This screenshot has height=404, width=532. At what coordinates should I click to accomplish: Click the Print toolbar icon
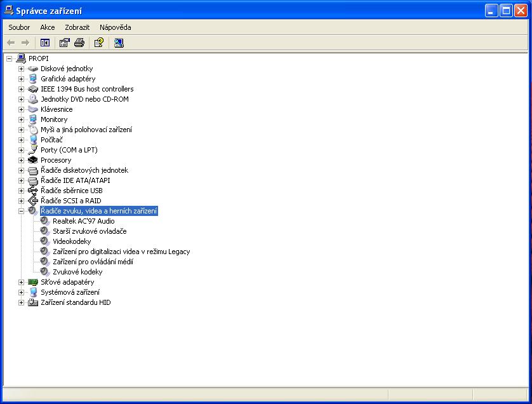tap(79, 43)
